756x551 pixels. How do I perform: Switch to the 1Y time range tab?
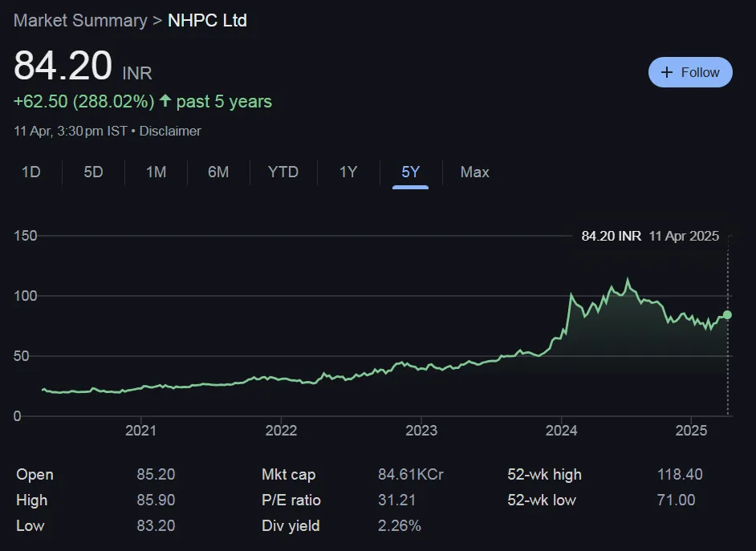pos(348,172)
